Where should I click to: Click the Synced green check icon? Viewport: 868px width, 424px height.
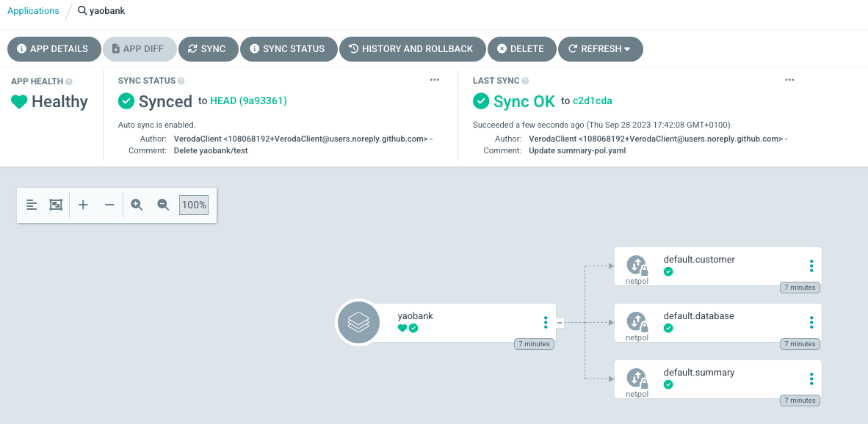(126, 101)
